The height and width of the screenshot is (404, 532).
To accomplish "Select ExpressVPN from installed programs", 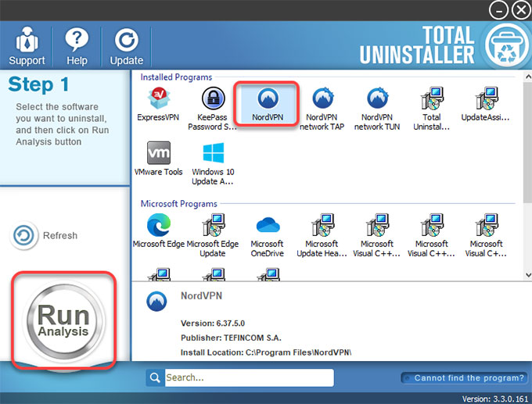I will coord(158,104).
